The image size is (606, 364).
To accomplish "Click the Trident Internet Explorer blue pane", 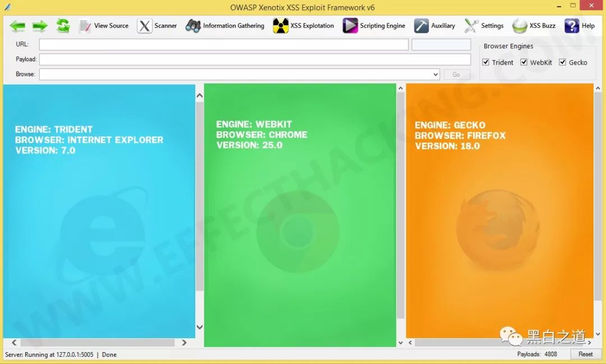I will point(99,211).
